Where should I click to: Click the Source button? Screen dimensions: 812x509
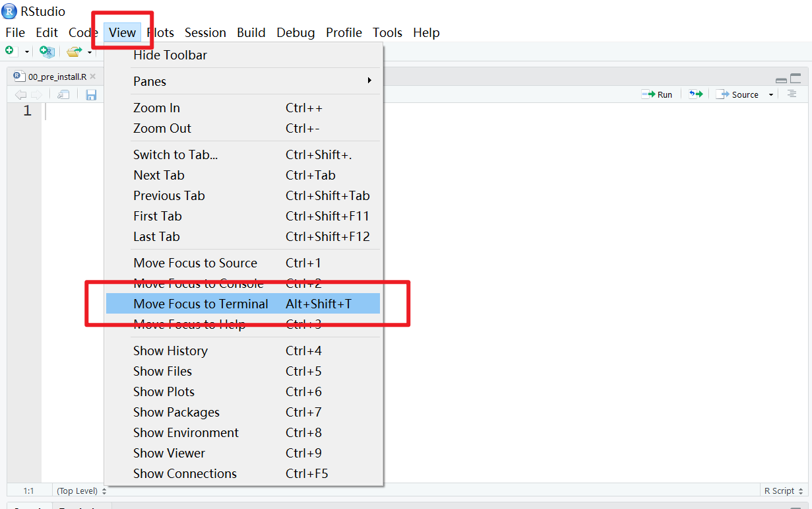(x=738, y=94)
